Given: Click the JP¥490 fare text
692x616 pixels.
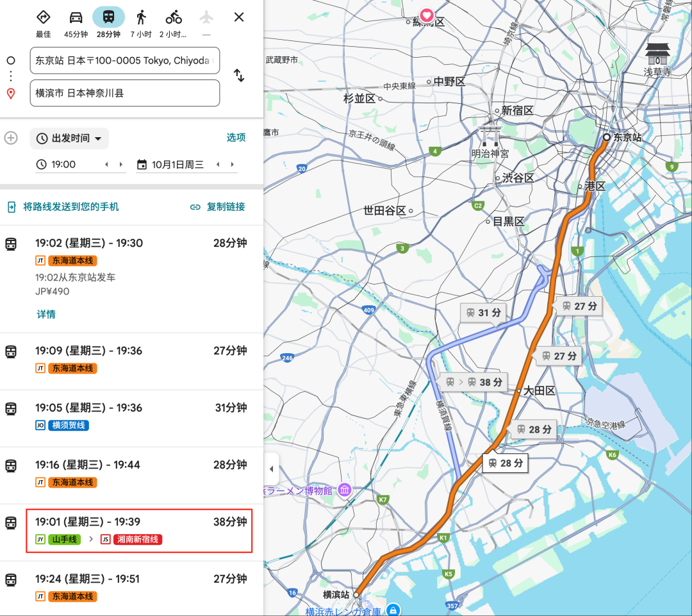Looking at the screenshot, I should pyautogui.click(x=53, y=292).
